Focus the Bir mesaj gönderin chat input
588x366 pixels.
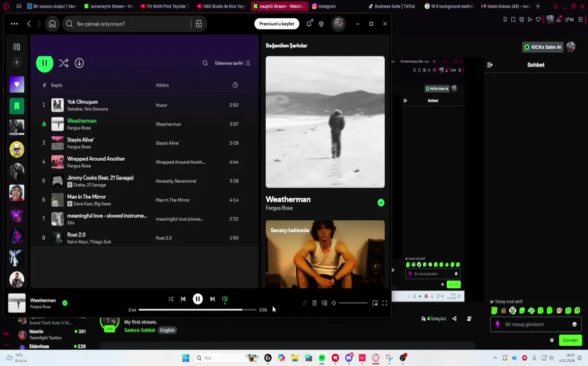[x=536, y=324]
